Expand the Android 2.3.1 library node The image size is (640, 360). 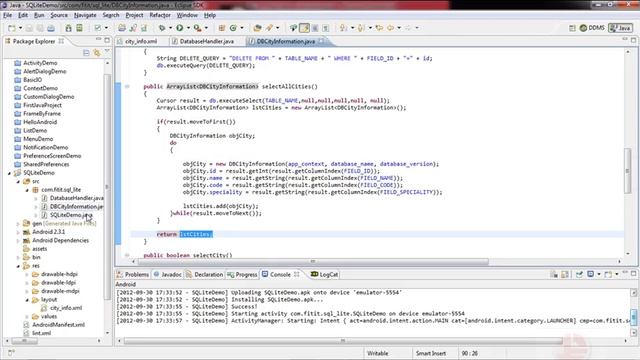pos(18,232)
